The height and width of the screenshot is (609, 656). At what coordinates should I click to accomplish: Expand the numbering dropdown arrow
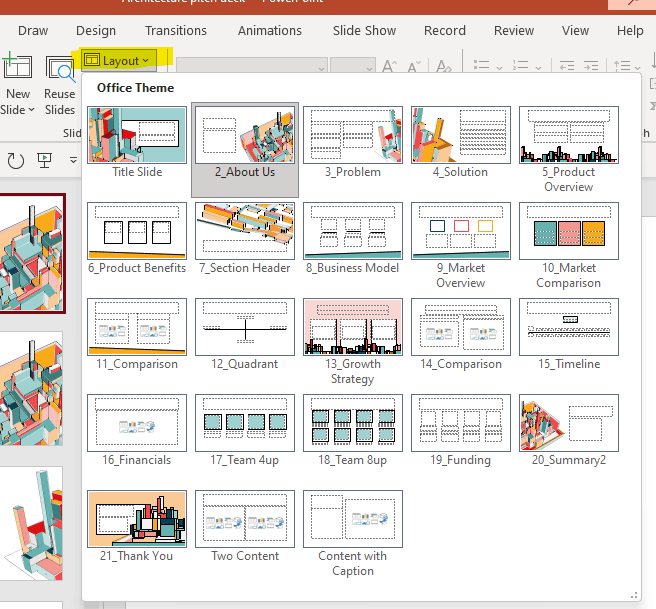click(538, 67)
